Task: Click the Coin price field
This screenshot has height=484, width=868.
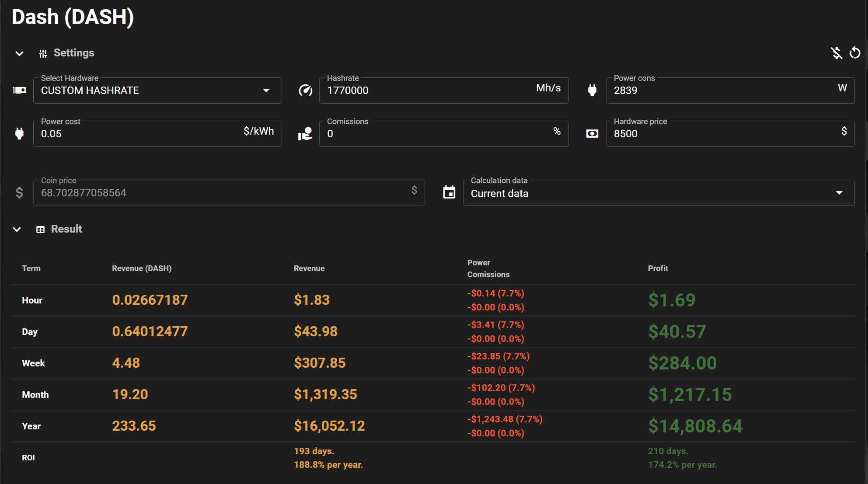Action: point(229,193)
